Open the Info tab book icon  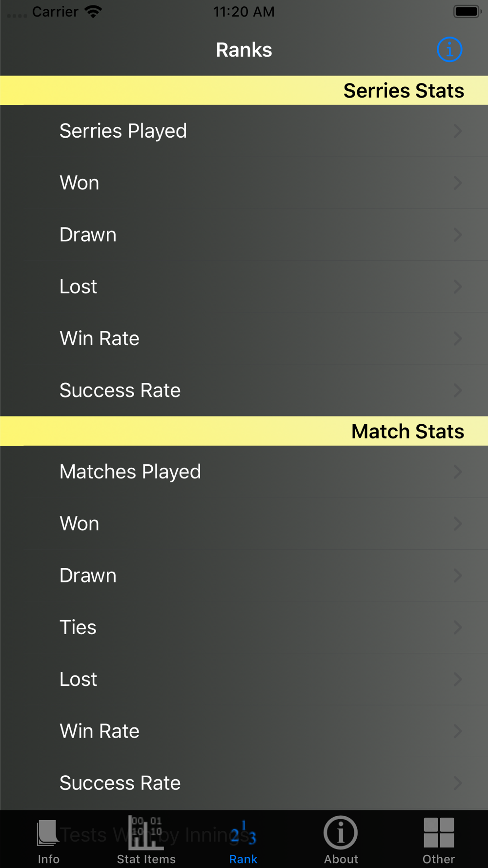(48, 832)
